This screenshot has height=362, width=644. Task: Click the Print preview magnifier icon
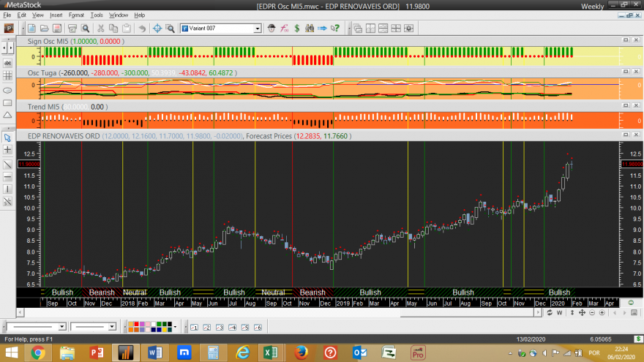(x=86, y=29)
